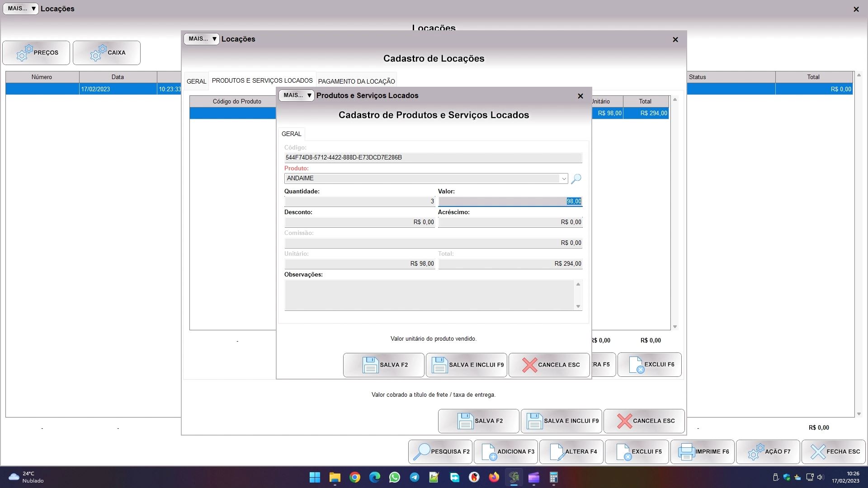Screen dimensions: 868x488
Task: Switch to the Geral tab of Locações
Action: [x=196, y=81]
